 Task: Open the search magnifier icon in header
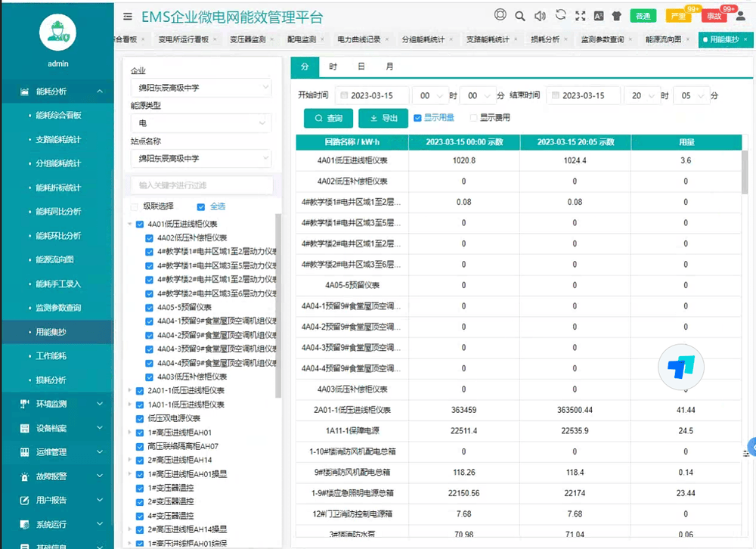click(520, 16)
